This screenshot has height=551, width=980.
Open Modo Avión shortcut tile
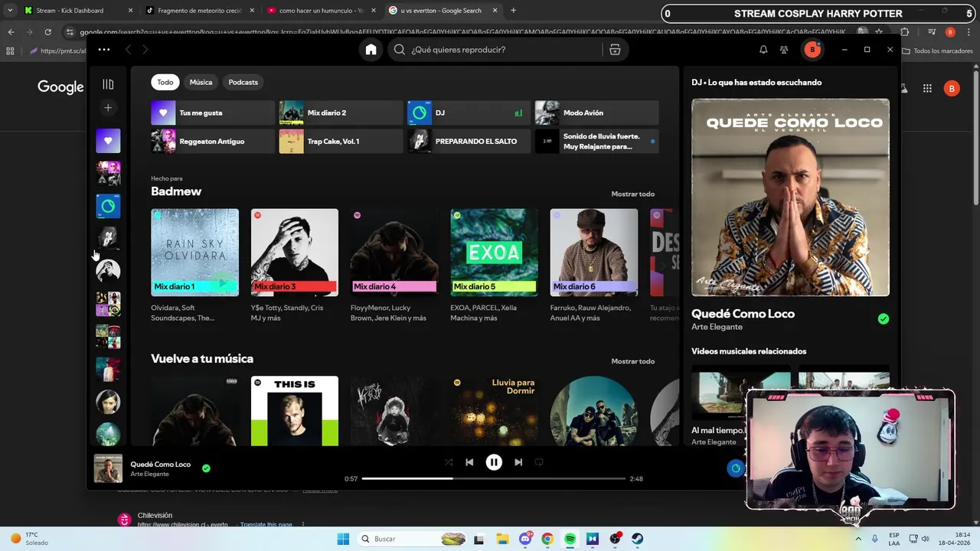coord(596,112)
